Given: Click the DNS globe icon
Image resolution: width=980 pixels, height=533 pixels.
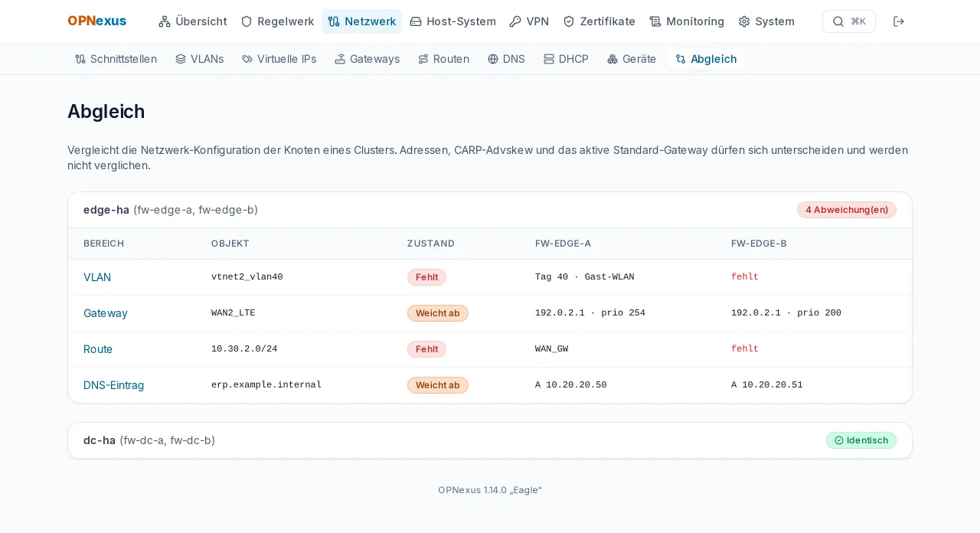Looking at the screenshot, I should click(493, 59).
